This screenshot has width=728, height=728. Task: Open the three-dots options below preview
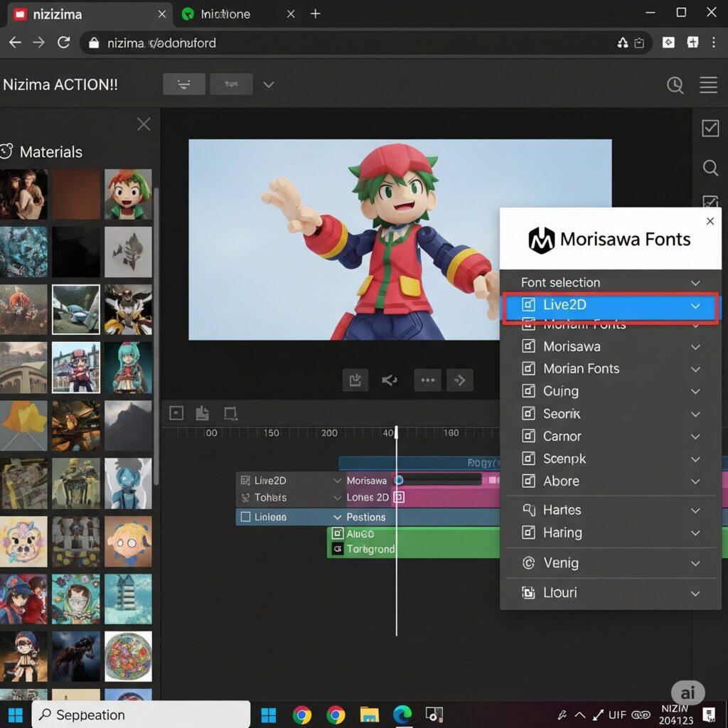427,380
